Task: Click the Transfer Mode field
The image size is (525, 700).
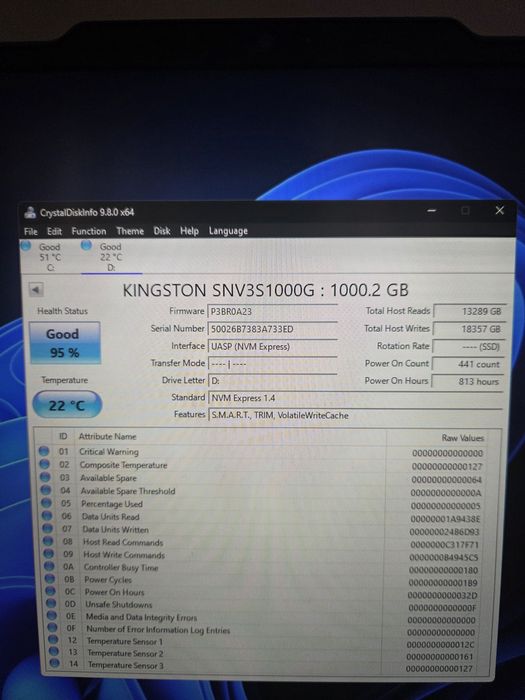Action: [x=272, y=364]
